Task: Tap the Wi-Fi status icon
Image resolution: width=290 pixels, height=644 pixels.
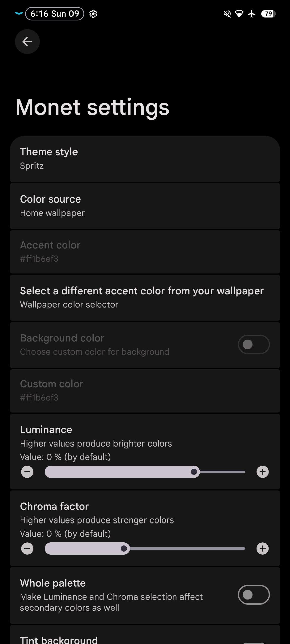Action: [239, 14]
